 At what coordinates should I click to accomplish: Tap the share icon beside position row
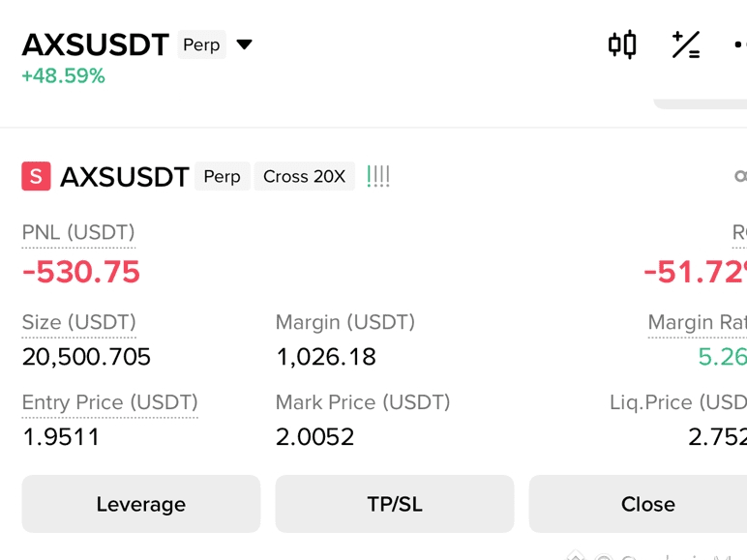pos(740,176)
